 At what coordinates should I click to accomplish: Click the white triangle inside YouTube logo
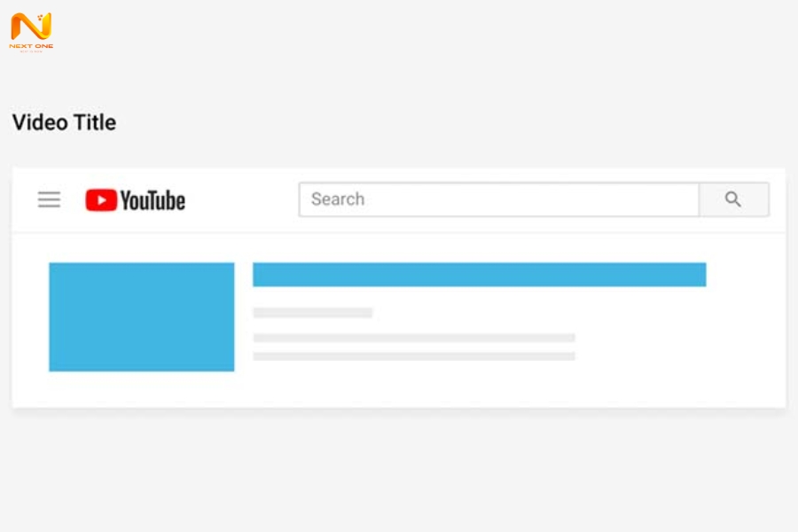pos(102,200)
